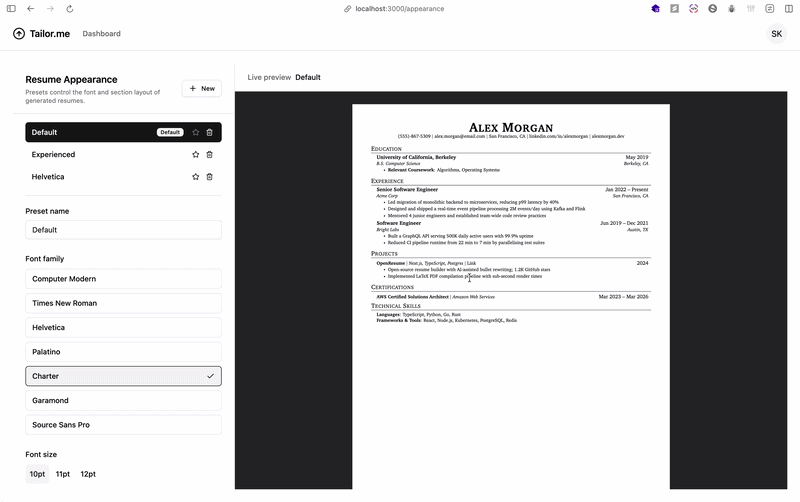Set font size to 10pt

(x=37, y=474)
